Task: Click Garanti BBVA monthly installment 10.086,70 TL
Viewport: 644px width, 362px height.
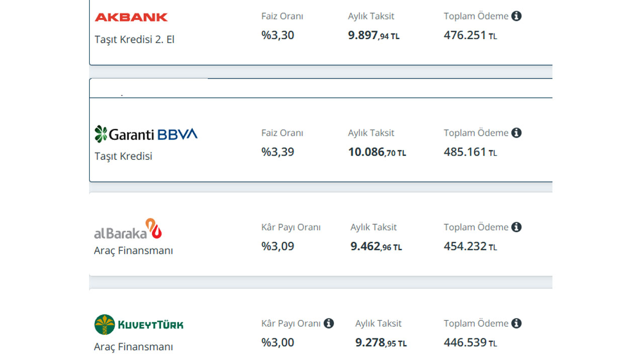Action: (377, 152)
